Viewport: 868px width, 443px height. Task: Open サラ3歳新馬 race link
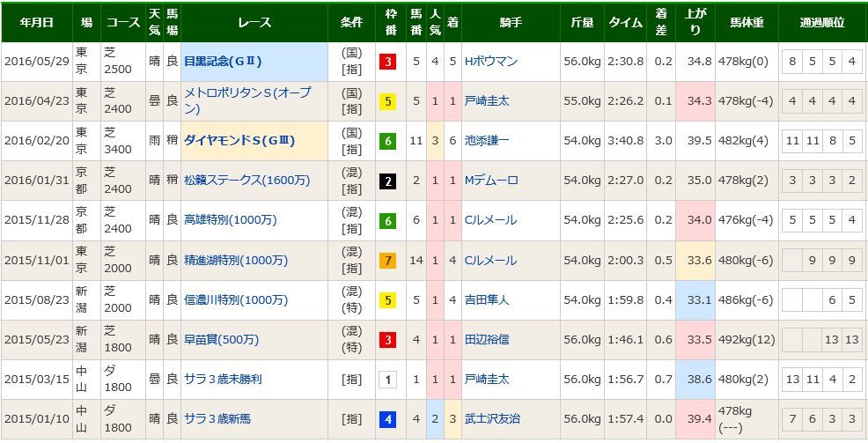click(x=217, y=420)
